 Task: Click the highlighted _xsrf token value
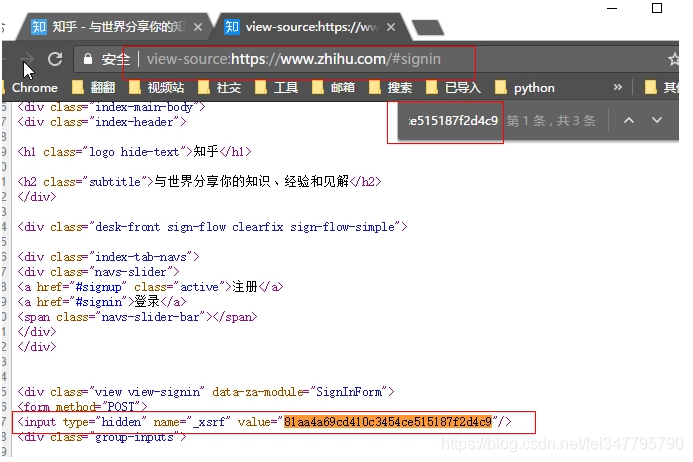click(388, 422)
